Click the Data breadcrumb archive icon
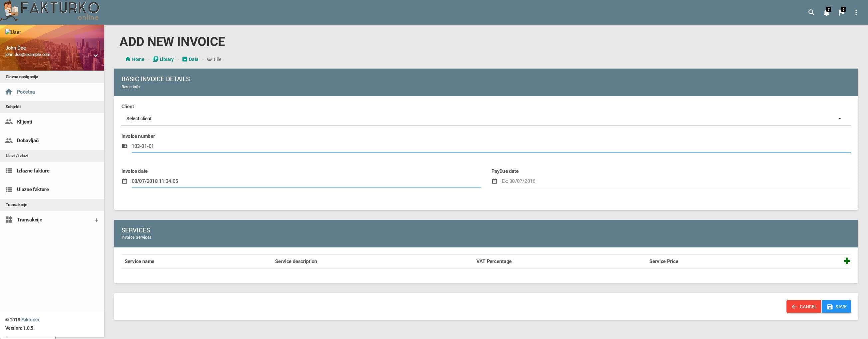Screen dimensions: 868x339 185,59
